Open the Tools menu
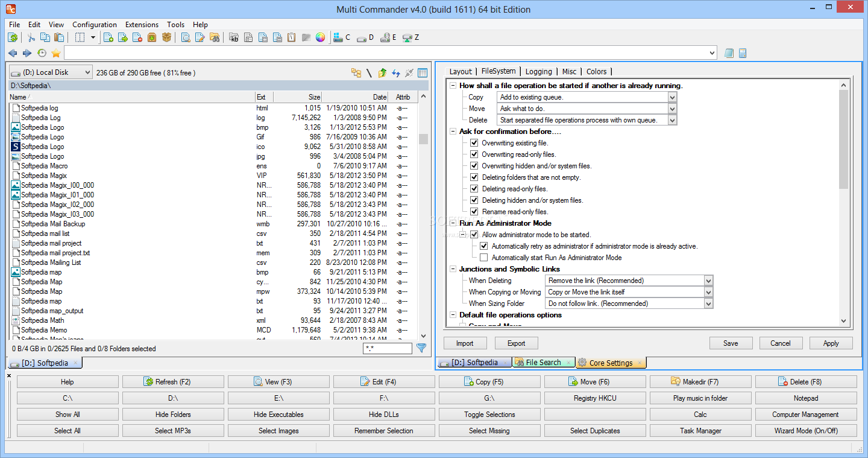The image size is (868, 458). 176,25
